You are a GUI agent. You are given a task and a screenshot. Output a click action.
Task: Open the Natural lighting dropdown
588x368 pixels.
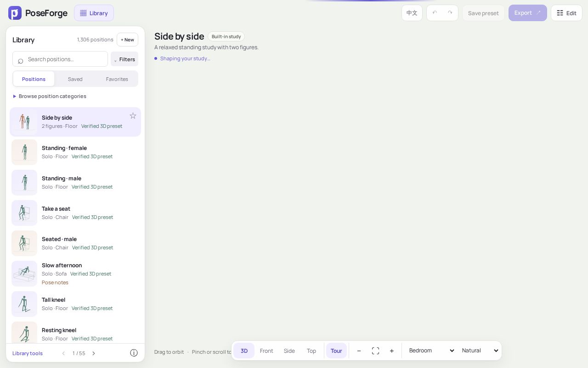[x=480, y=351]
